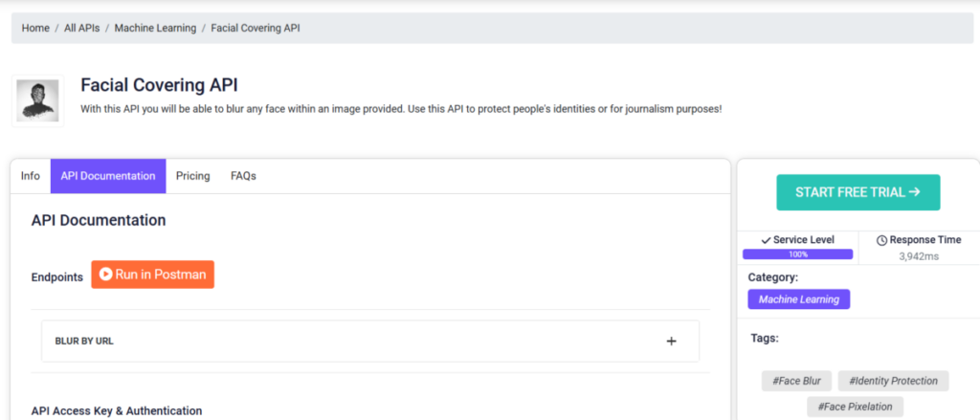Click the arrow on Start Free Trial
Screen dimensions: 980x420
(x=914, y=192)
